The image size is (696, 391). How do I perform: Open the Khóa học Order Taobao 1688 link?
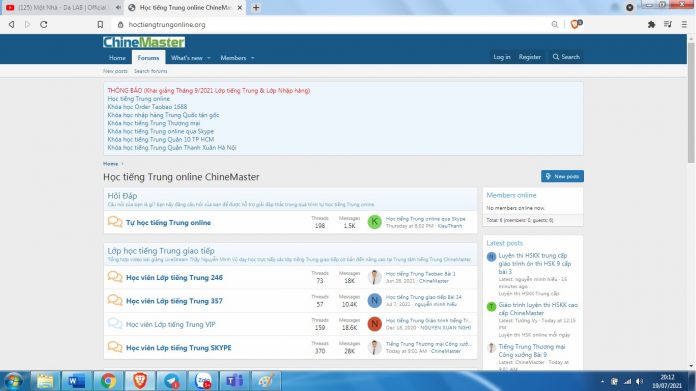147,107
